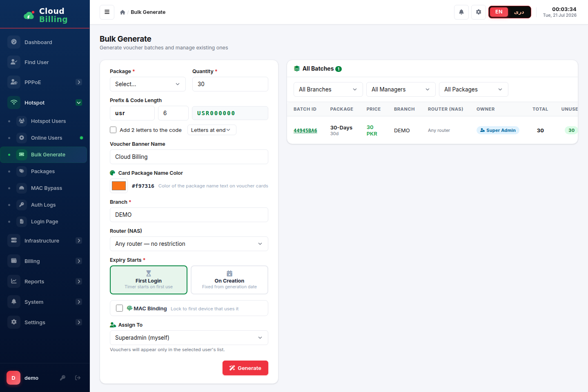Click the MAC Bypass icon
Viewport: 588px width, 392px height.
point(22,188)
